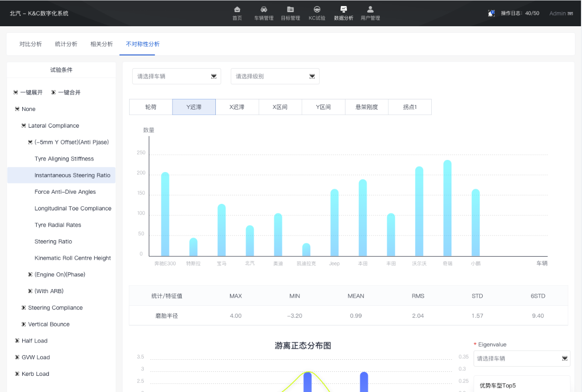Viewport: 582px width, 392px height.
Task: Collapse the Lateral Compliance node
Action: pos(24,126)
